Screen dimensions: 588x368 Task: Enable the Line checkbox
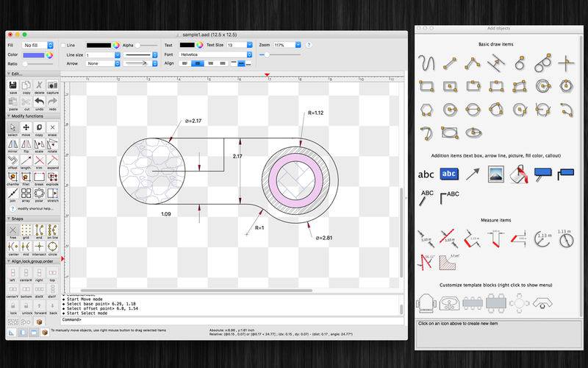pos(63,45)
